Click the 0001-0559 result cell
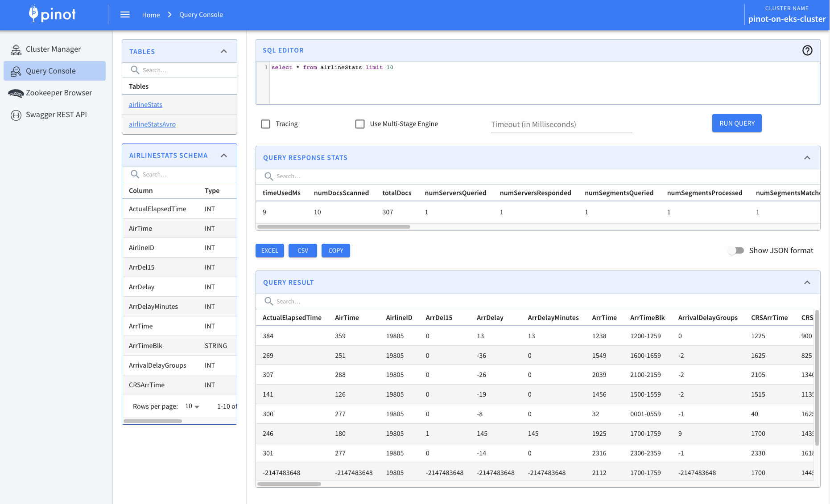The width and height of the screenshot is (830, 504). 645,414
